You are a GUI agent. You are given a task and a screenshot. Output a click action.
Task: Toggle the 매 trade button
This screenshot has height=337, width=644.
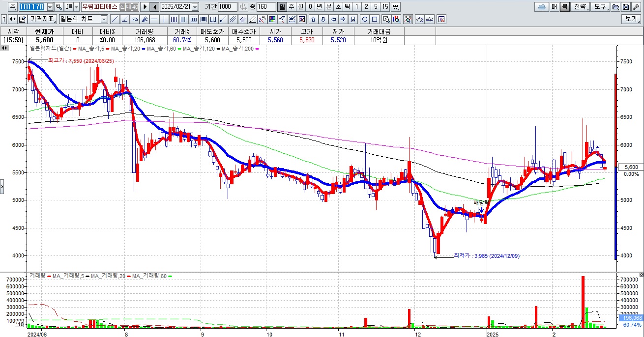coord(554,7)
